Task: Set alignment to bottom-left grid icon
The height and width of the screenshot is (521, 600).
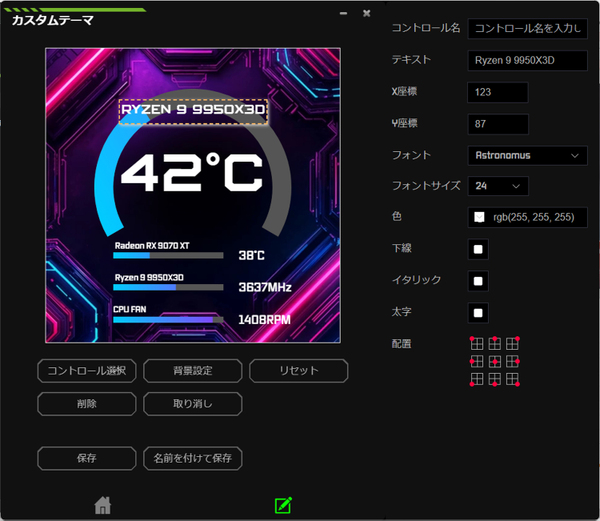Action: tap(476, 379)
